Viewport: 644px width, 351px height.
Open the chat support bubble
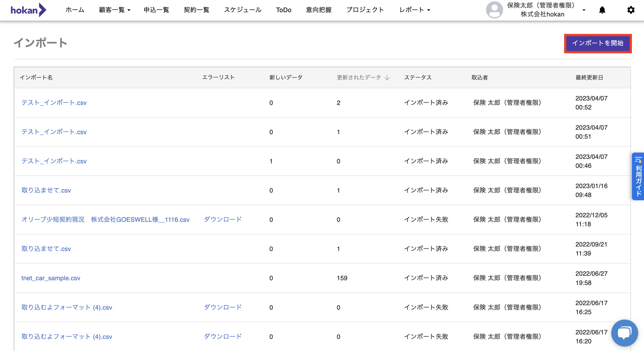click(x=624, y=333)
